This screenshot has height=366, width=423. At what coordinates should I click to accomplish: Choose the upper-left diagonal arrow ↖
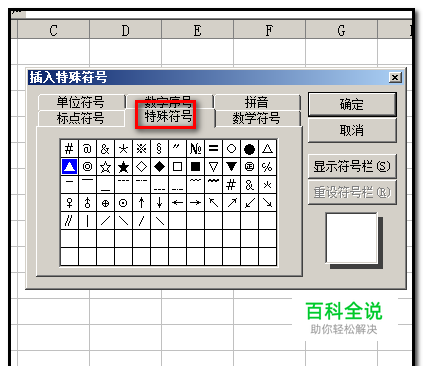pyautogui.click(x=213, y=203)
